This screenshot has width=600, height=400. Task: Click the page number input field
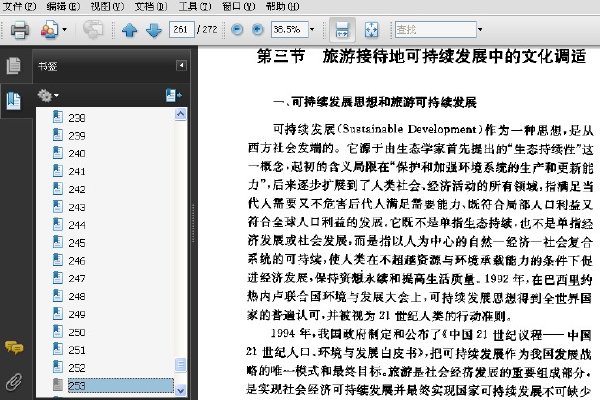(181, 29)
